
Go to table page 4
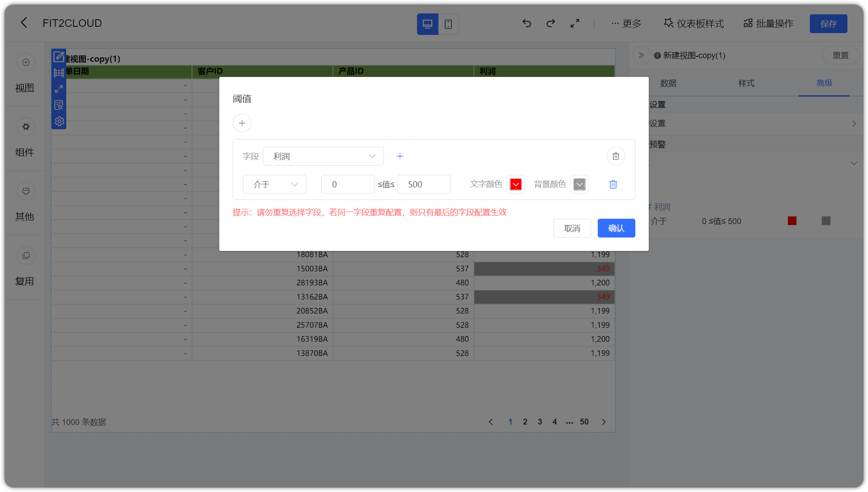click(x=554, y=422)
